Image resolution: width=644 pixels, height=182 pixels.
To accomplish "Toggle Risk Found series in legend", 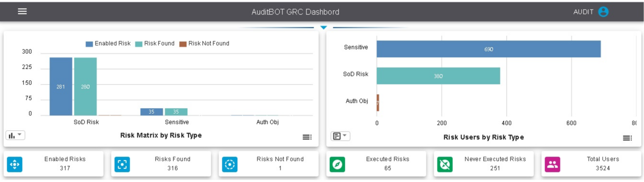I will [x=155, y=44].
